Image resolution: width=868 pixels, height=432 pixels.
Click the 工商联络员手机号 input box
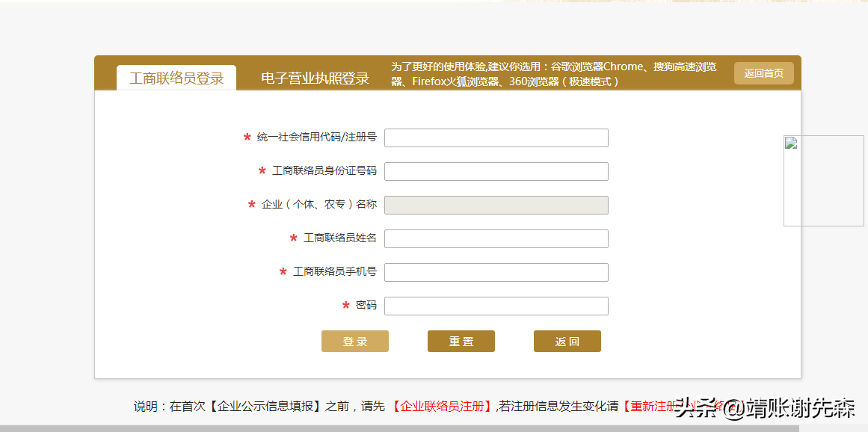[496, 272]
